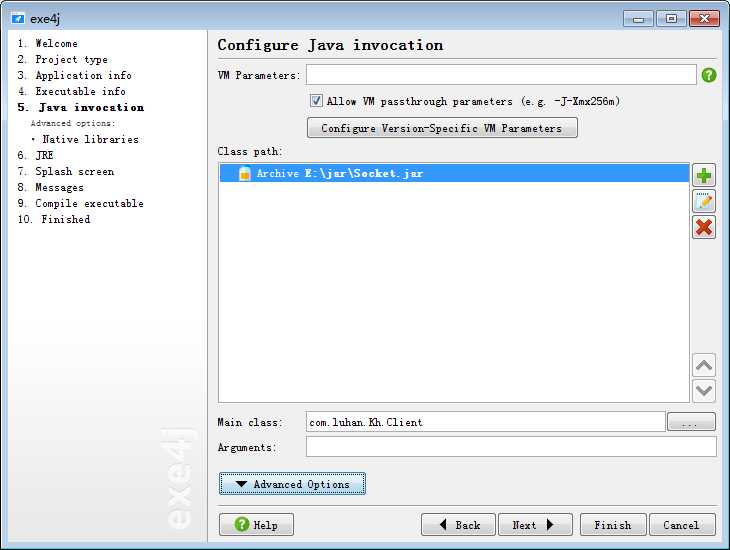
Task: Open VM Parameters help question mark icon
Action: tap(709, 75)
